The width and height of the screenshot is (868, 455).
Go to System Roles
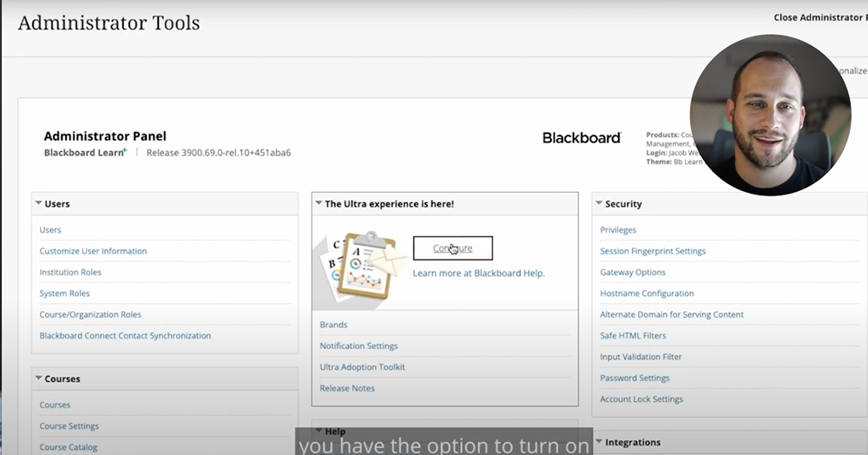coord(64,293)
